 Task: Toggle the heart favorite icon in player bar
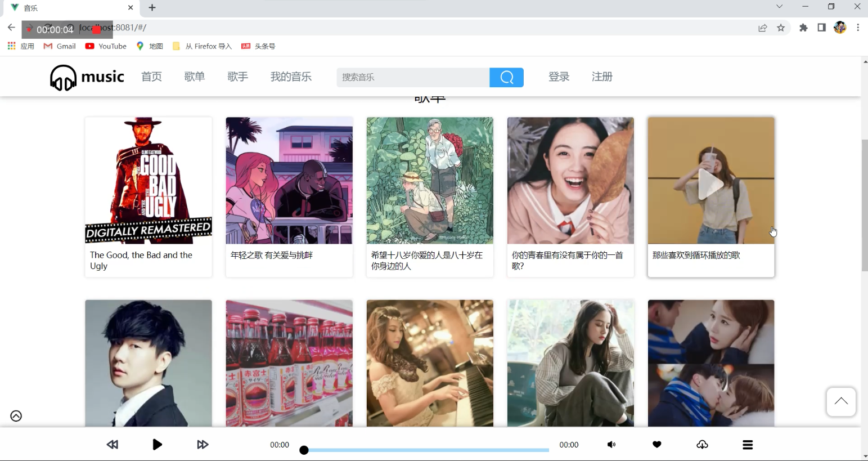click(656, 444)
